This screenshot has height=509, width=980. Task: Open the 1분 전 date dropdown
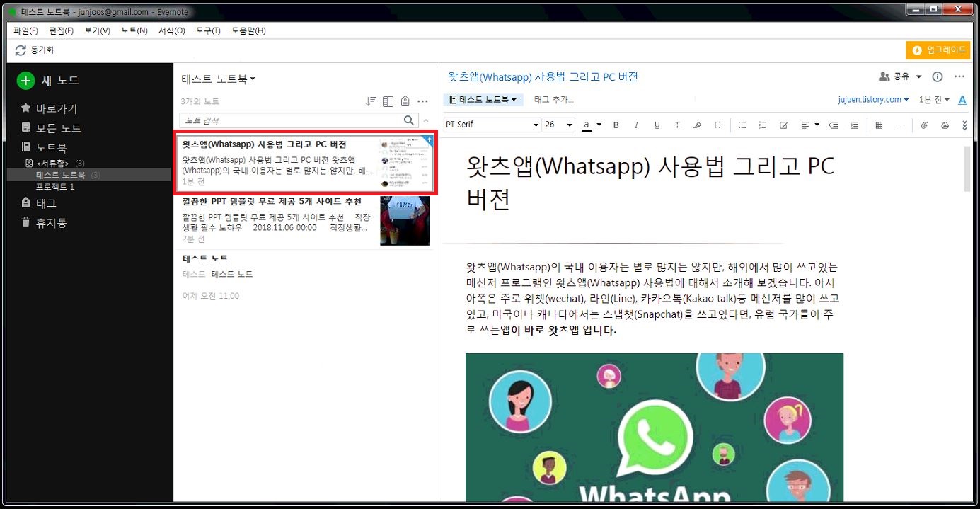point(934,100)
